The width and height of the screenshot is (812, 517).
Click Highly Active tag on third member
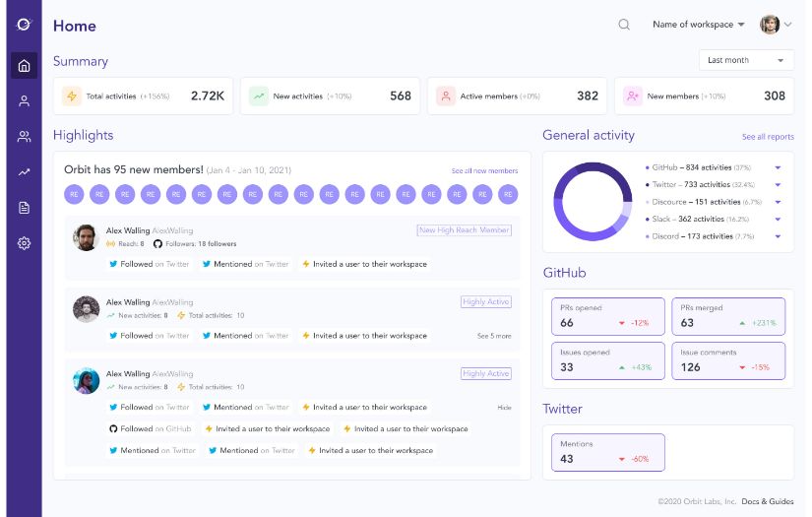coord(486,373)
